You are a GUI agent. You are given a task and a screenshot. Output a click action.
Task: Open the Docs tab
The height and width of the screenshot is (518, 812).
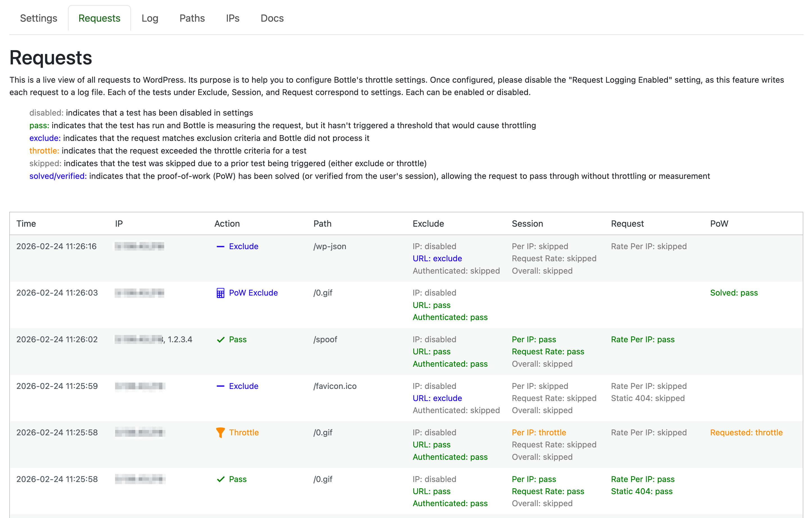tap(272, 18)
